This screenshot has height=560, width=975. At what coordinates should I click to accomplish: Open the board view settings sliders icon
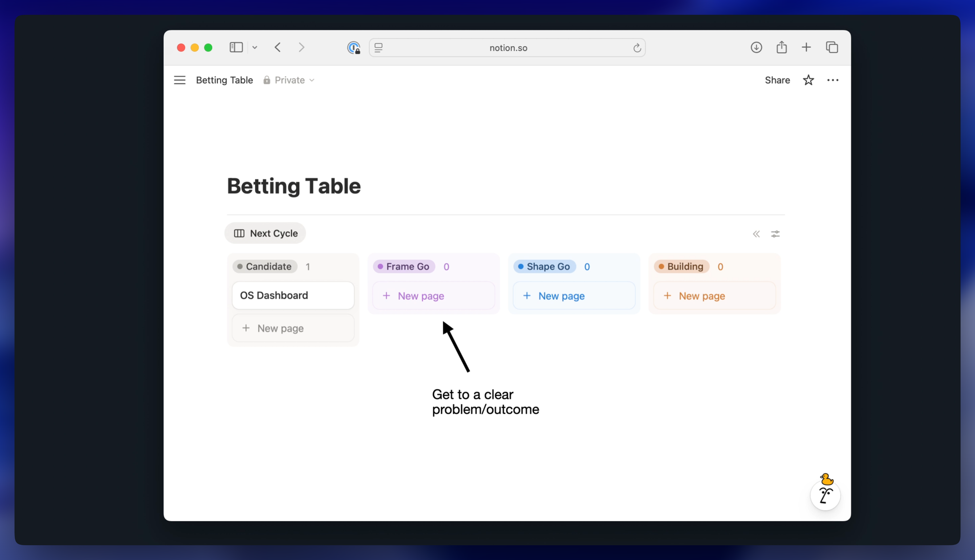[x=775, y=234]
